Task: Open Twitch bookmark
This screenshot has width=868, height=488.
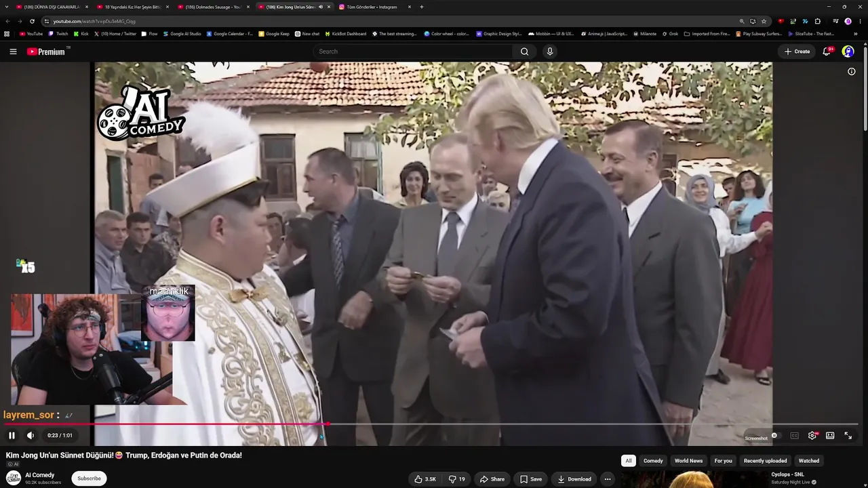Action: (58, 34)
